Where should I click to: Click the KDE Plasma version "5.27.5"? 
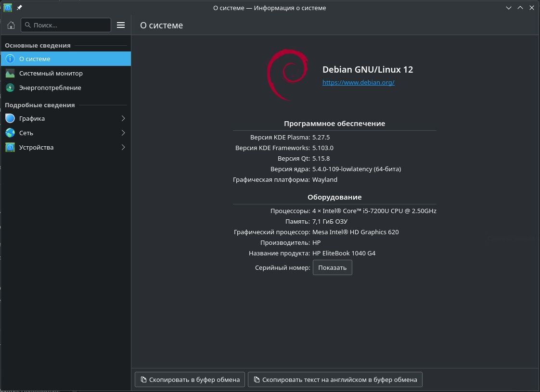[x=321, y=138]
